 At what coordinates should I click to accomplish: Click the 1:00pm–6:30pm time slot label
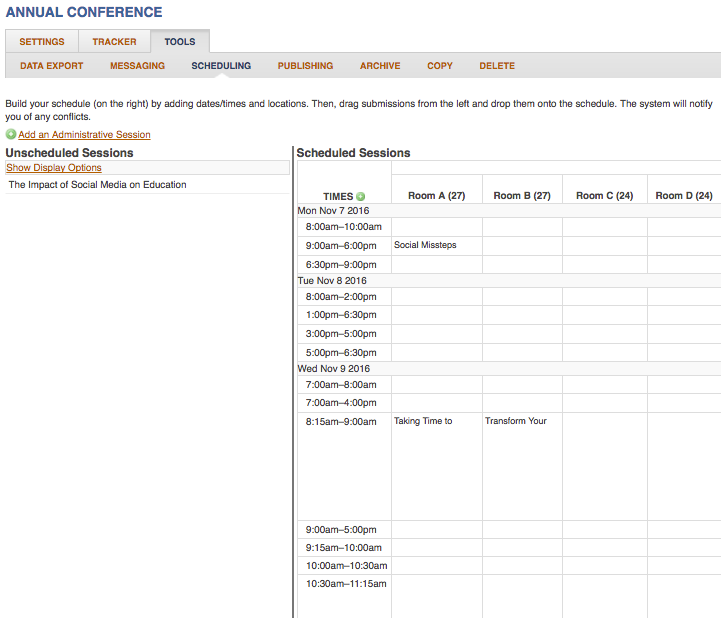coord(341,315)
